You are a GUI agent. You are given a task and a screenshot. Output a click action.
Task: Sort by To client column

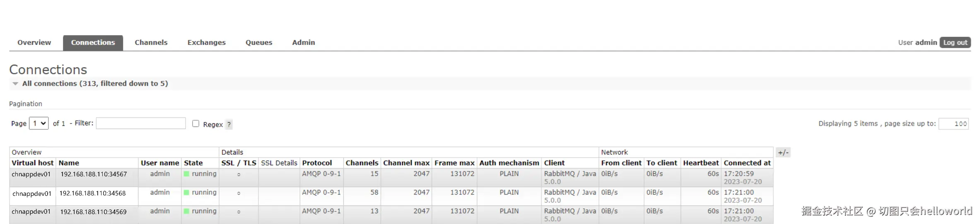pos(662,163)
